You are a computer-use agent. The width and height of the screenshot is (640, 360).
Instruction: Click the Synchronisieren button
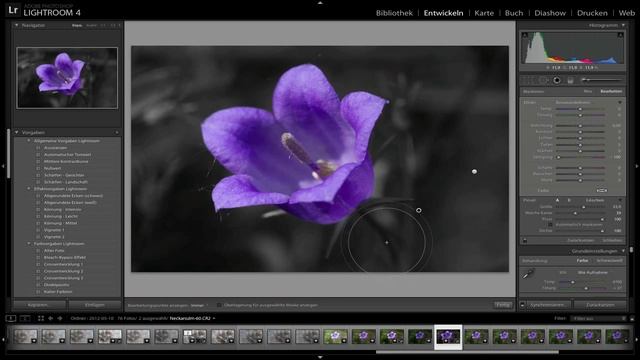[x=549, y=304]
